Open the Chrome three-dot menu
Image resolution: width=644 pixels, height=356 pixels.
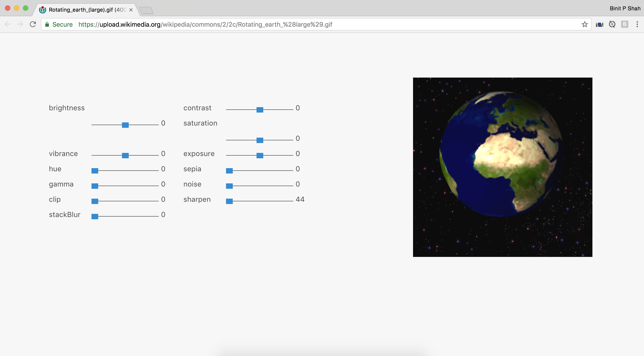(x=637, y=24)
